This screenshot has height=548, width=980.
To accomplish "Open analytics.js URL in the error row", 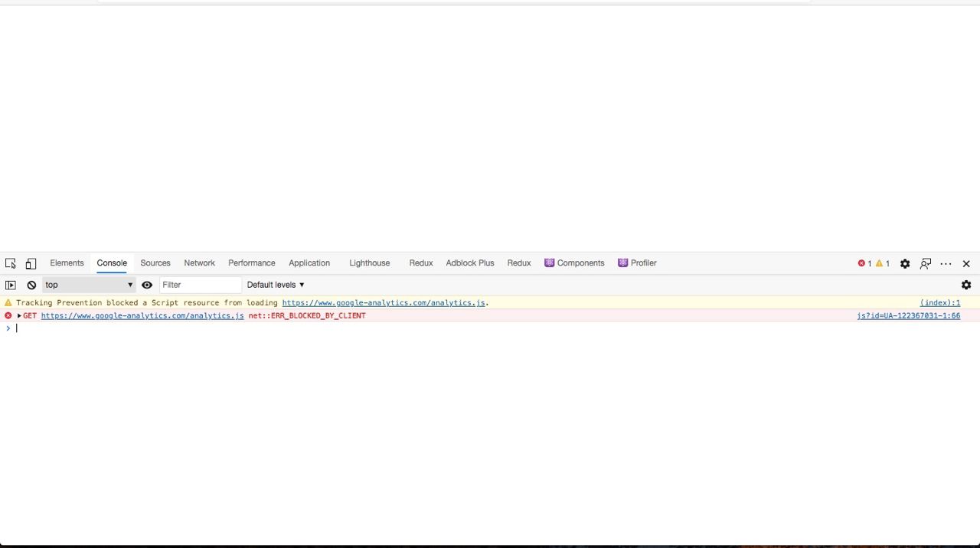I will pos(142,315).
